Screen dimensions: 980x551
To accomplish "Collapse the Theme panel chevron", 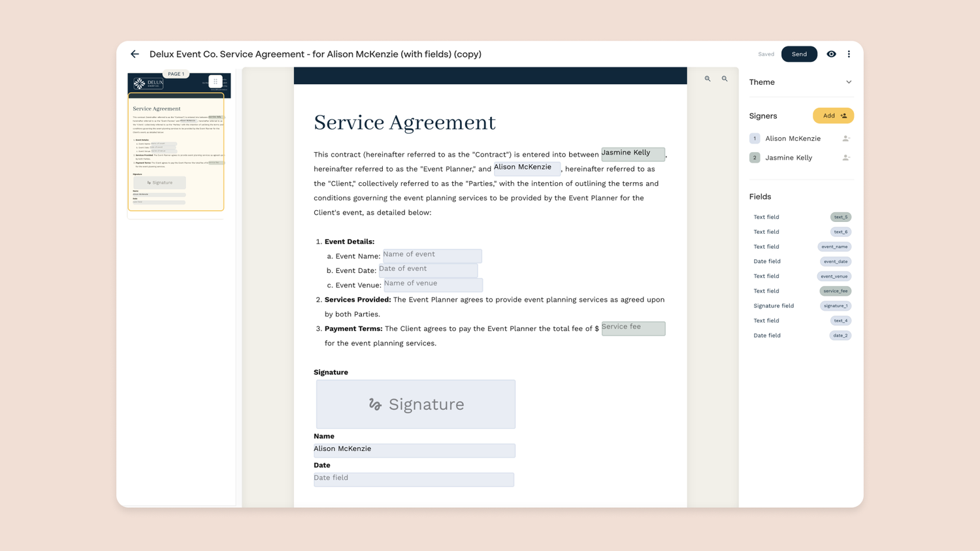I will (849, 82).
